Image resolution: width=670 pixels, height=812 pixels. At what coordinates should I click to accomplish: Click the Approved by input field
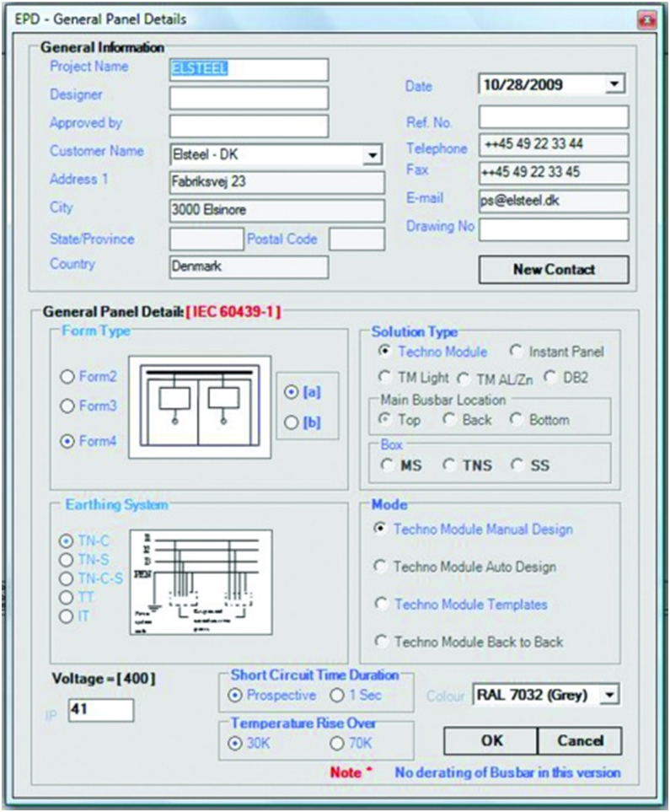click(x=249, y=126)
